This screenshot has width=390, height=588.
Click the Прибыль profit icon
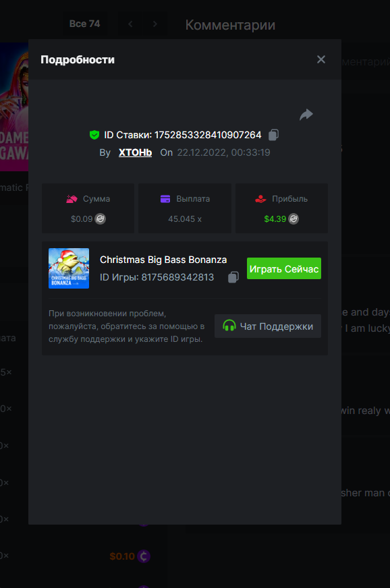pos(260,199)
